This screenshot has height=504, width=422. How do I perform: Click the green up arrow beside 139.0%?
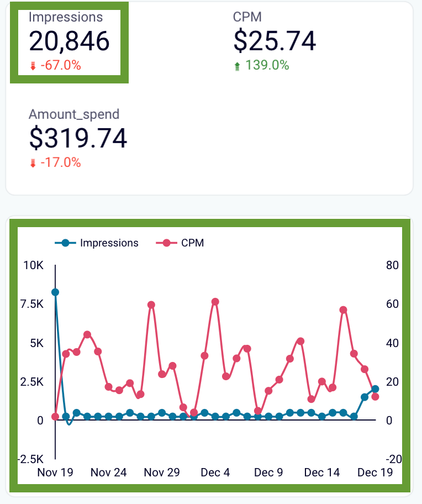pos(237,66)
